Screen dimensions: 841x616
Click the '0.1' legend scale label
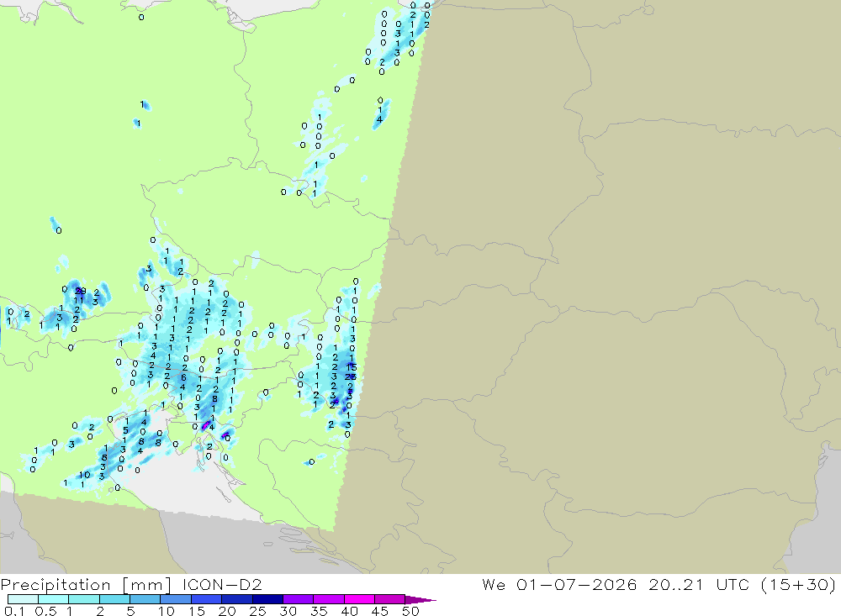click(14, 611)
